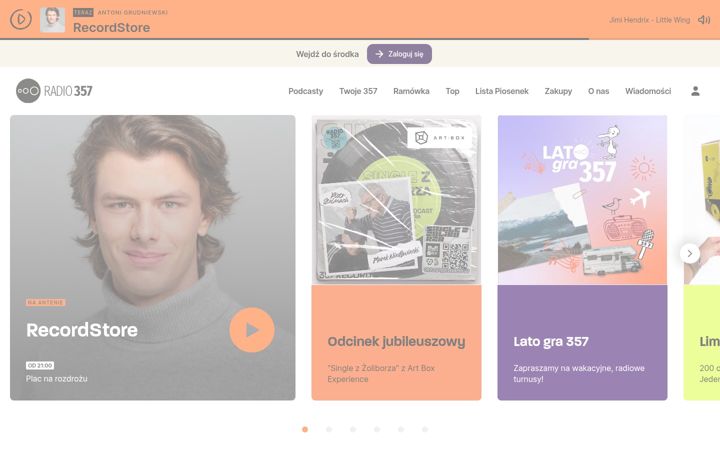This screenshot has height=450, width=720.
Task: Select the first carousel pagination dot
Action: point(305,429)
